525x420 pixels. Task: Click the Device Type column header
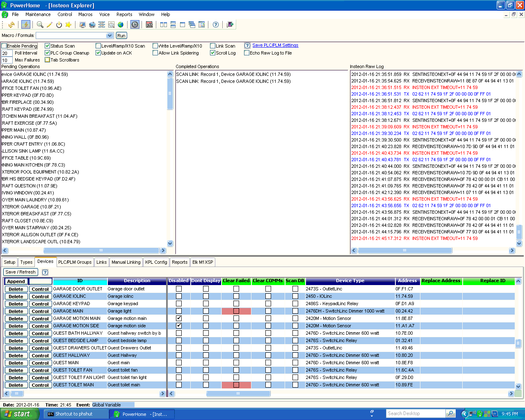tap(350, 281)
